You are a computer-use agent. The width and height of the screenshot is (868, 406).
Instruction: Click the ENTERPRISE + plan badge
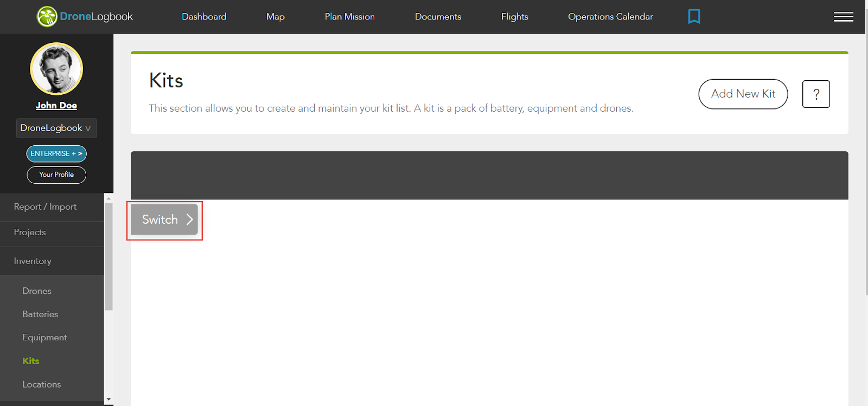[x=56, y=153]
